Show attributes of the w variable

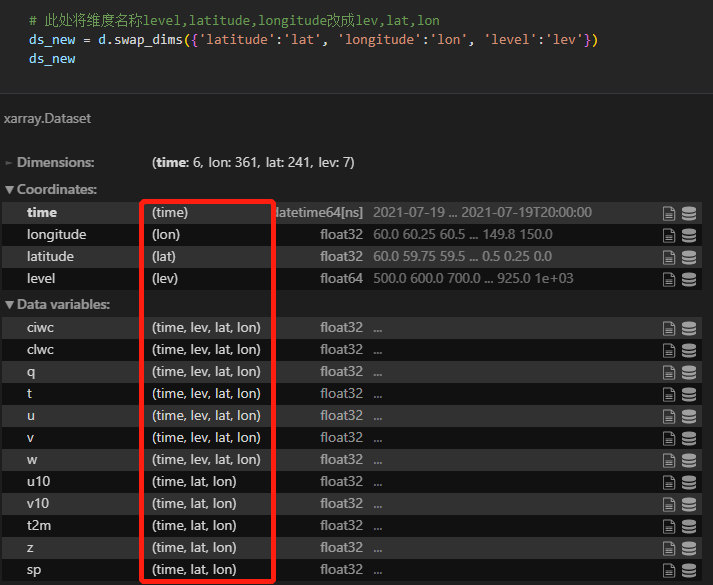tap(669, 460)
